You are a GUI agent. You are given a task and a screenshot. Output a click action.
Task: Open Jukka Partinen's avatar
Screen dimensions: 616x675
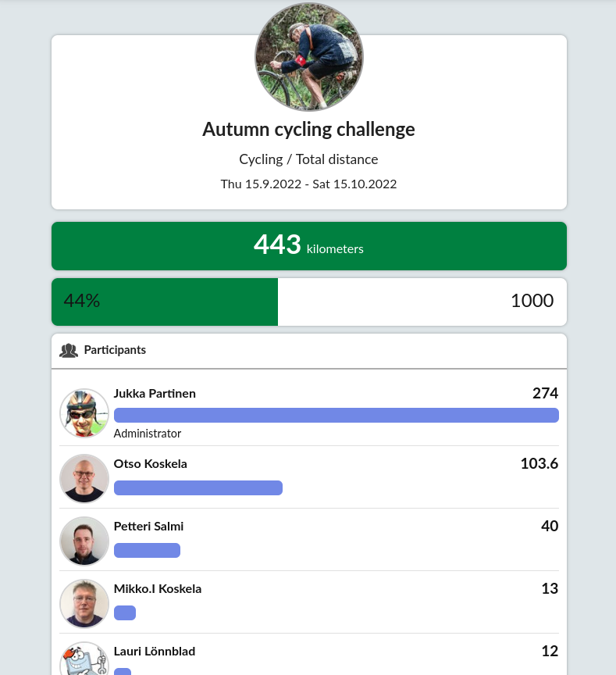(84, 413)
